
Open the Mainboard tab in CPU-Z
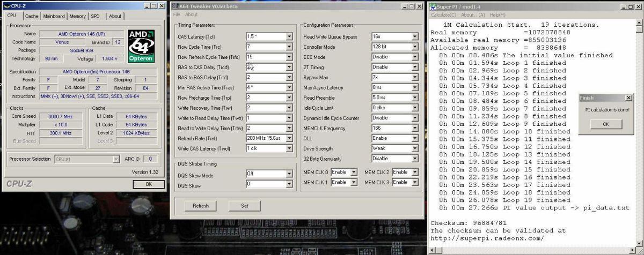(x=54, y=16)
